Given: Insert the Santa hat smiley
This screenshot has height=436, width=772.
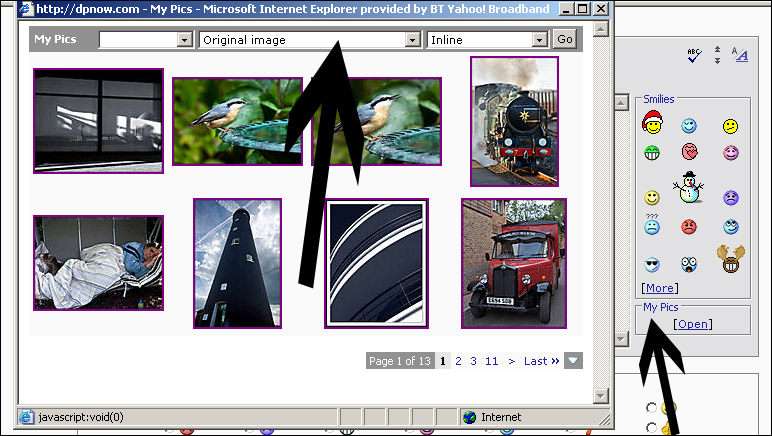Looking at the screenshot, I should 652,125.
